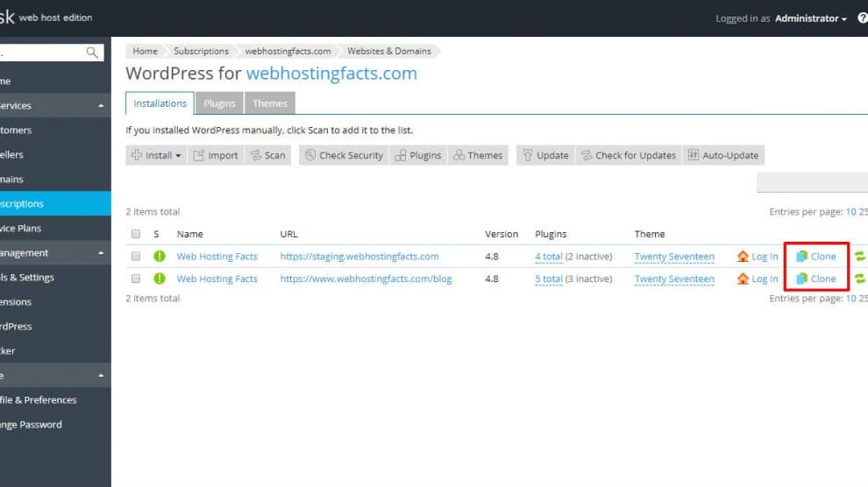Click the Auto-Update toolbar button
Viewport: 868px width, 487px height.
pyautogui.click(x=723, y=155)
